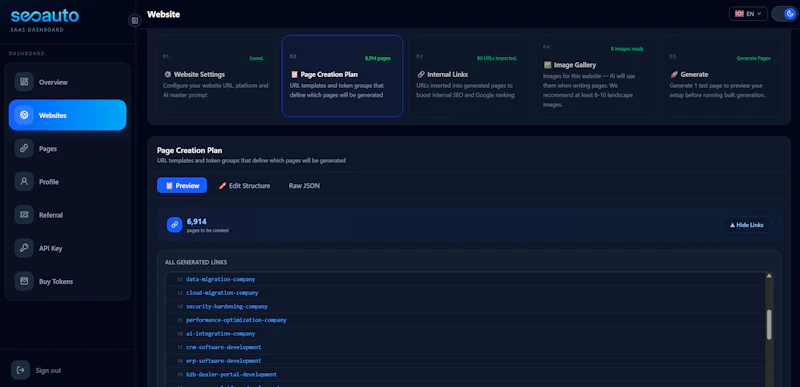The width and height of the screenshot is (800, 387).
Task: Click Hide Links to collapse the list
Action: click(746, 225)
